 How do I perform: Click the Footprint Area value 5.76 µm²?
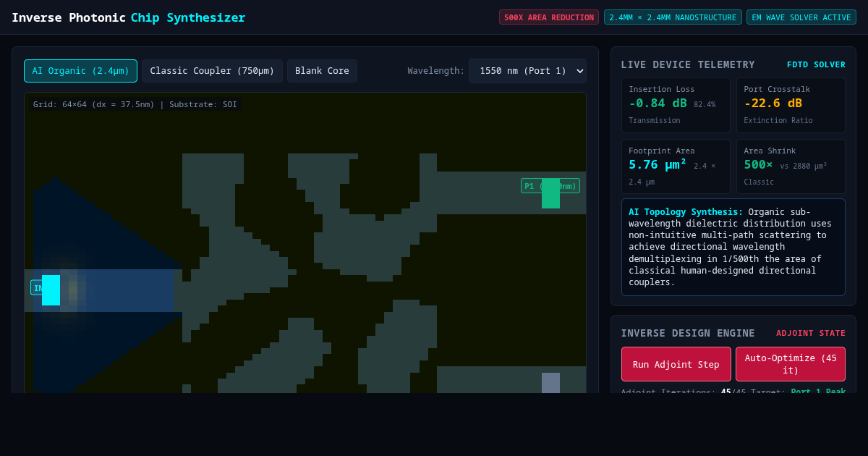pyautogui.click(x=658, y=164)
